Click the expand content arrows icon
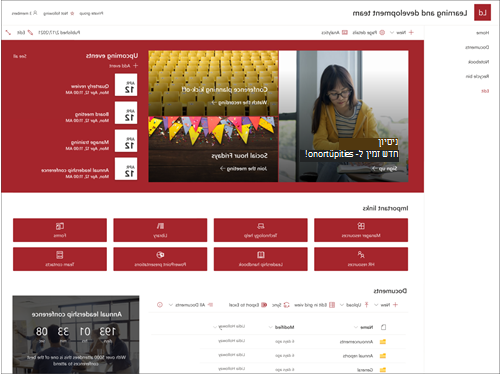Viewport: 500px width, 375px height. (8, 32)
